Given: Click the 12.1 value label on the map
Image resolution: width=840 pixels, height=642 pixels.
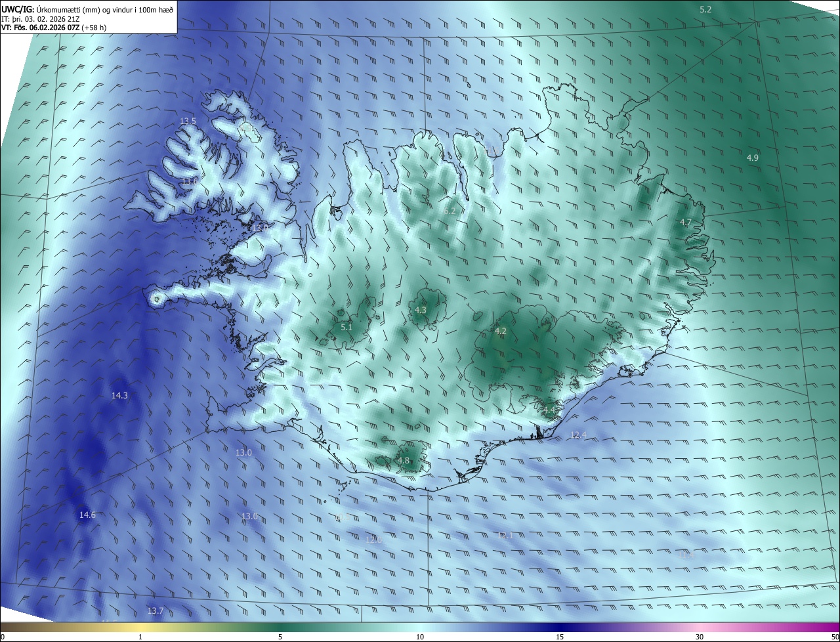Looking at the screenshot, I should tap(505, 536).
